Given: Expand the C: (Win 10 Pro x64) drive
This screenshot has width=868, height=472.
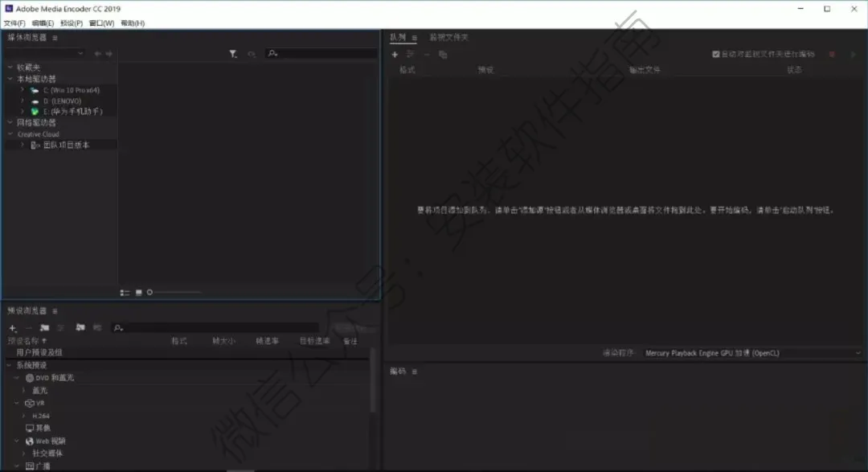Looking at the screenshot, I should tap(23, 90).
